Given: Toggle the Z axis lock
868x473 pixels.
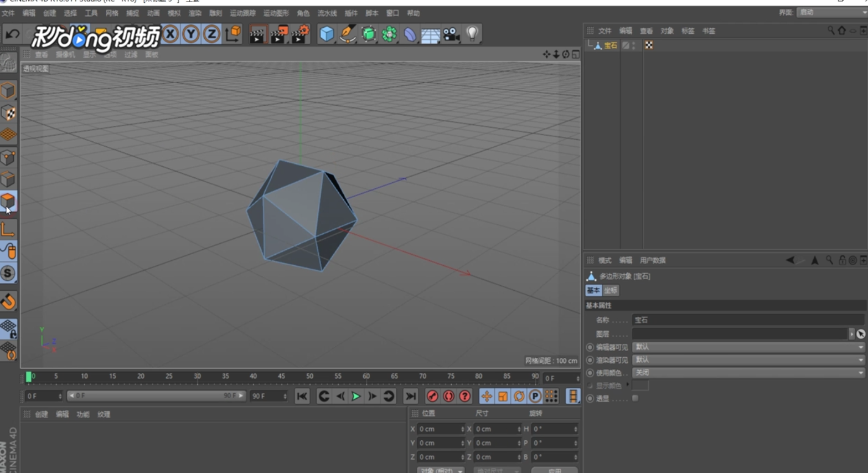Looking at the screenshot, I should pyautogui.click(x=211, y=34).
